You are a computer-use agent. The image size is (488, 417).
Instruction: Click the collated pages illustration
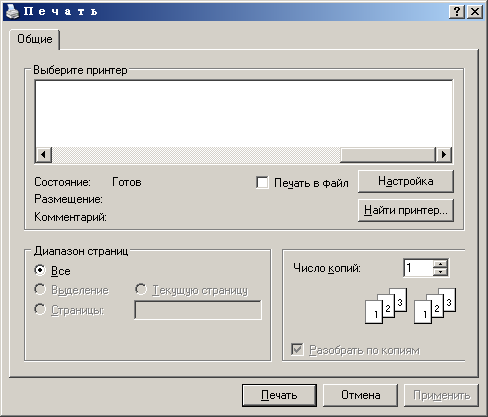[x=411, y=306]
